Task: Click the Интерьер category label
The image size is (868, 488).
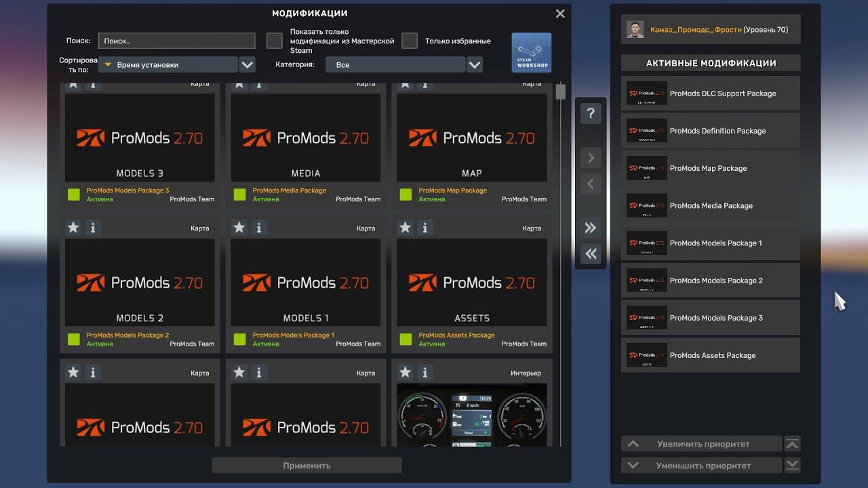Action: point(526,373)
